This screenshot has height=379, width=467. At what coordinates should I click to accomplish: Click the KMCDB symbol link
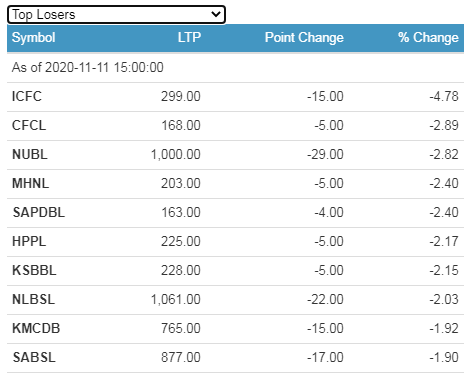click(36, 329)
